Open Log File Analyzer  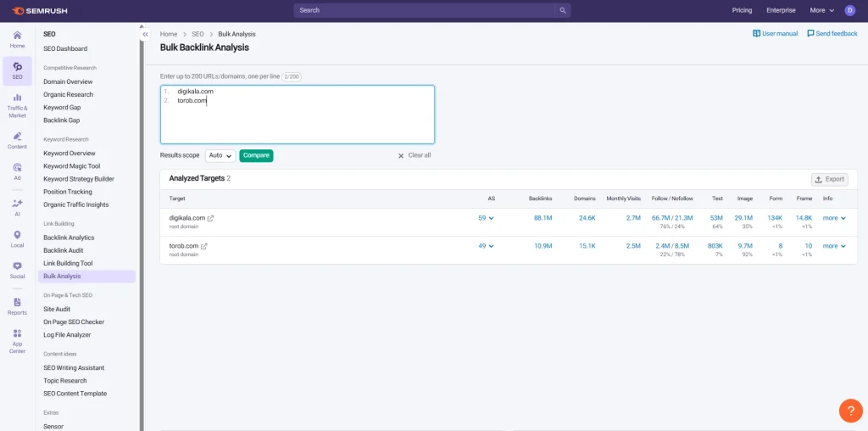(67, 334)
